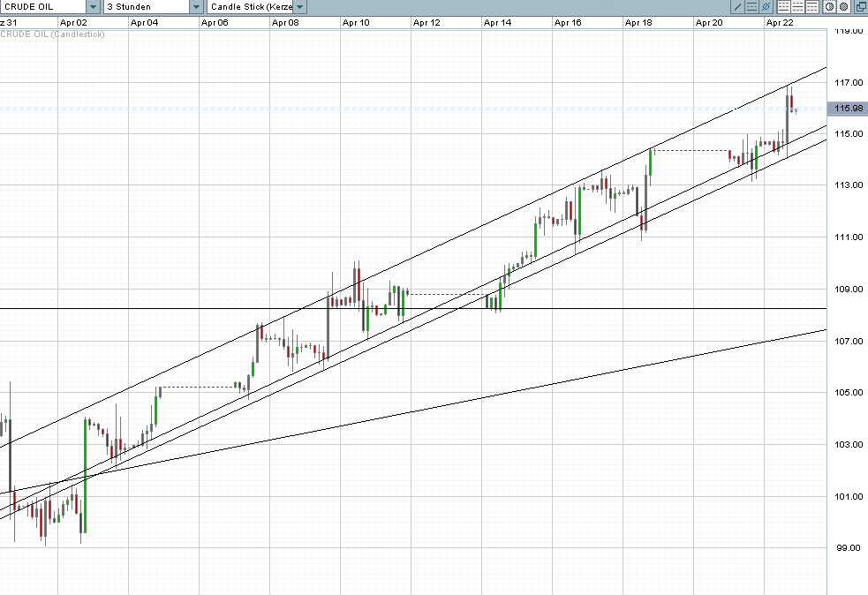
Task: Choose grid style with solid top line
Action: click(812, 7)
